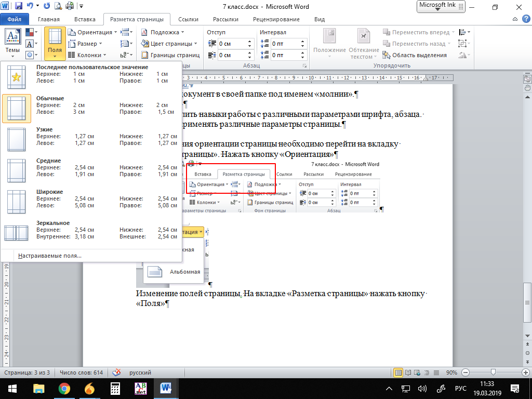Launch Chrome from the Windows taskbar
532x399 pixels.
pyautogui.click(x=64, y=388)
